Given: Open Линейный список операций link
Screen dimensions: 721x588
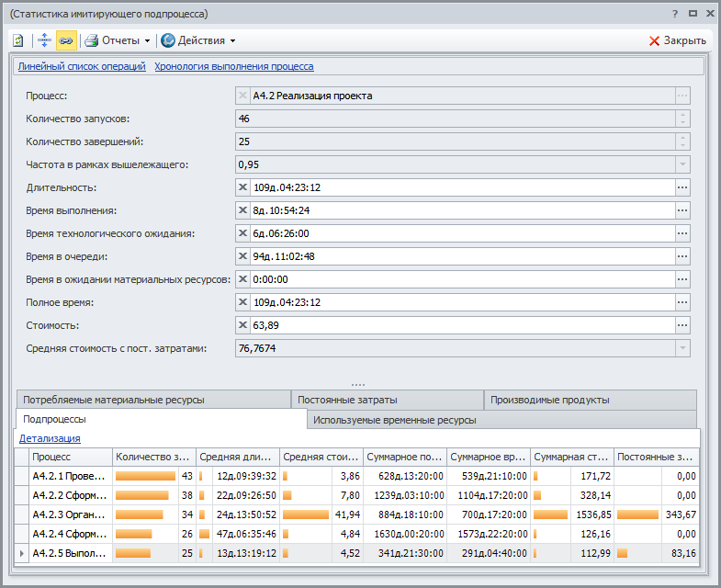Looking at the screenshot, I should (x=82, y=66).
